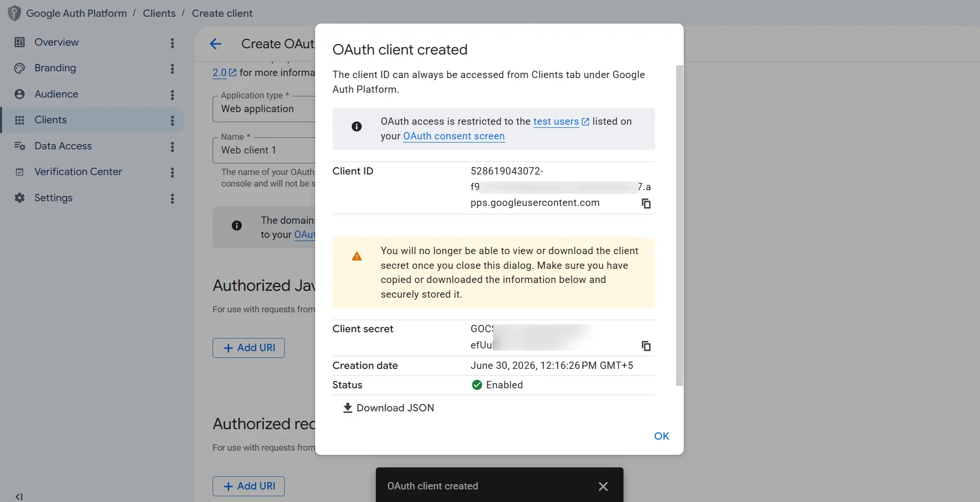Click the orange warning triangle icon
Viewport: 980px width, 502px height.
(357, 256)
